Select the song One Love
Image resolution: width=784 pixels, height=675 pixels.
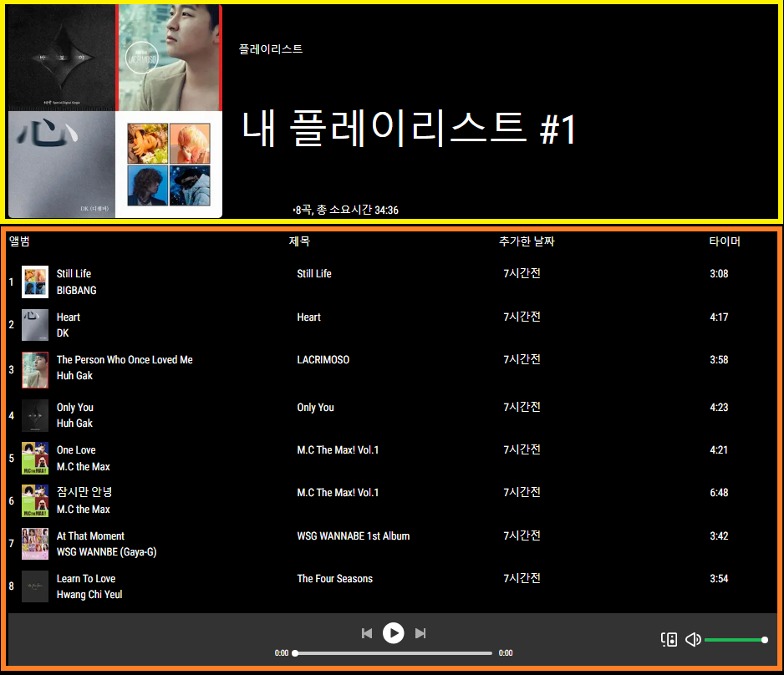point(76,450)
